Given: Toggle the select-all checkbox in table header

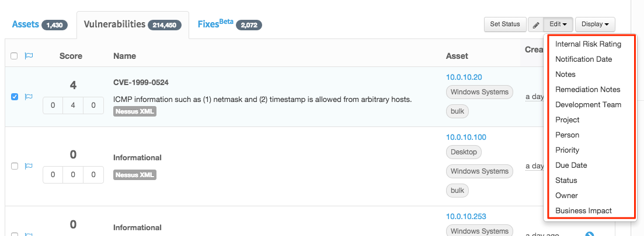Looking at the screenshot, I should [x=14, y=56].
